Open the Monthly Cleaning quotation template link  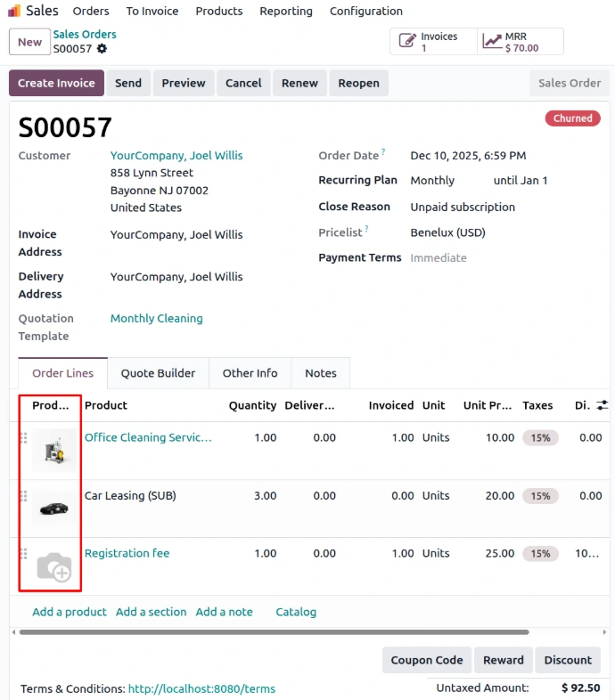pyautogui.click(x=156, y=318)
